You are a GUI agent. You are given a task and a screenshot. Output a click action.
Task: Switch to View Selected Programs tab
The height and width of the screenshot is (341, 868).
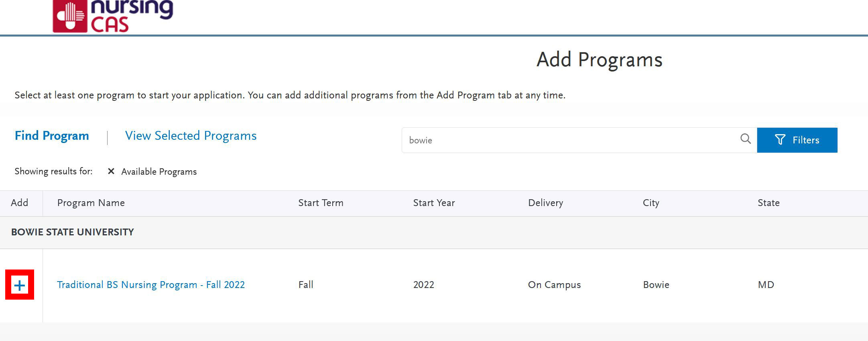click(191, 136)
